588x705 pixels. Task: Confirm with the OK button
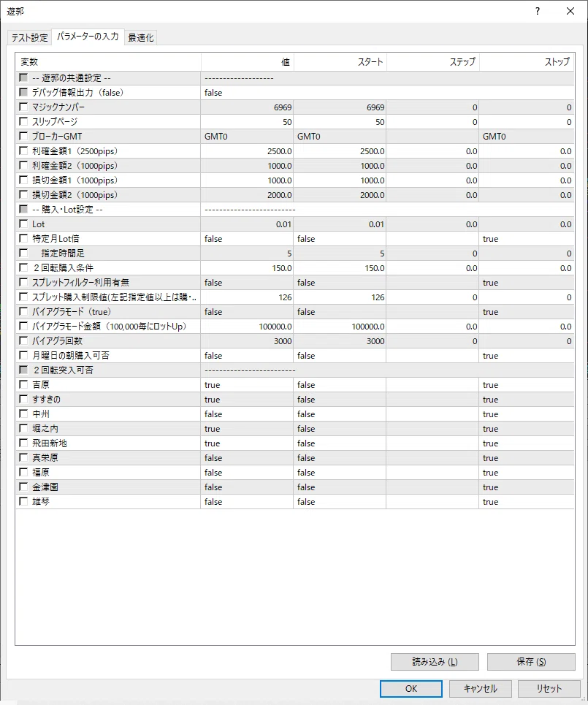point(411,688)
